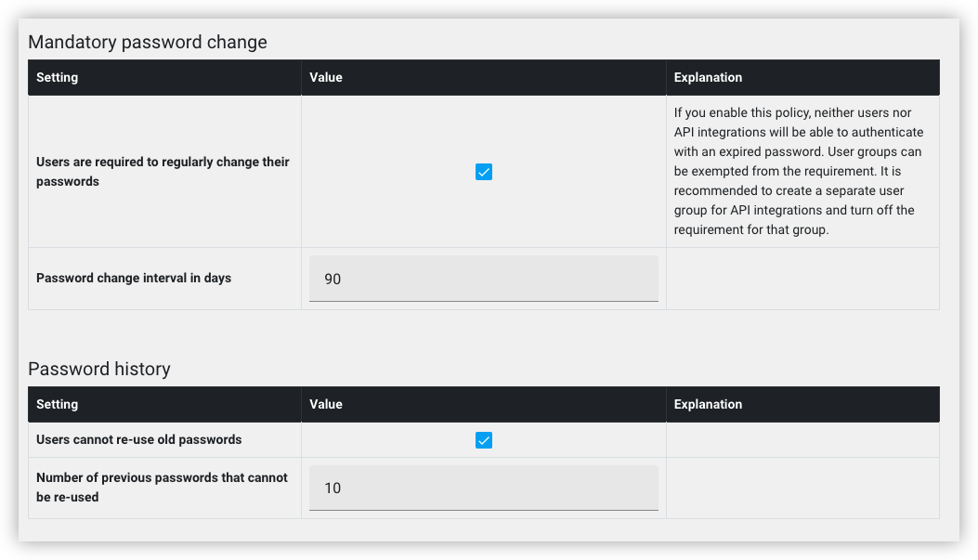978x560 pixels.
Task: Focus the password change interval field showing 90
Action: tap(483, 279)
